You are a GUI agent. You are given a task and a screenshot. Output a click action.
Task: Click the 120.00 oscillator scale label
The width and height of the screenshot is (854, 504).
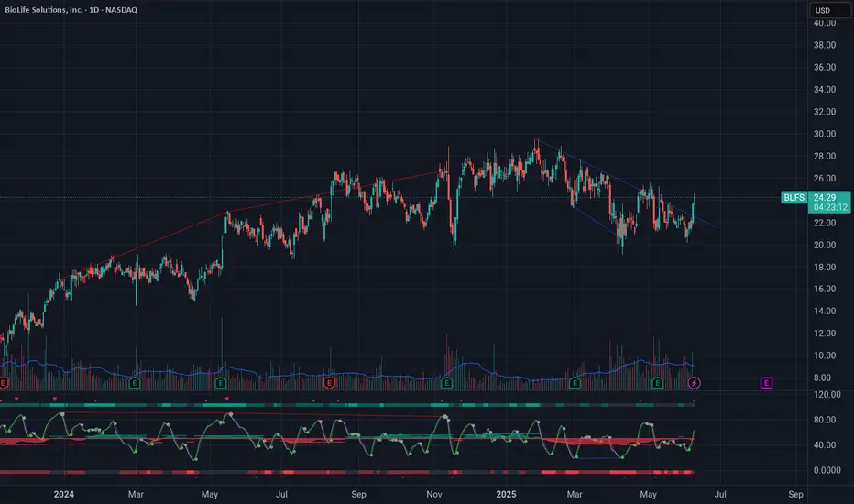[x=827, y=394]
